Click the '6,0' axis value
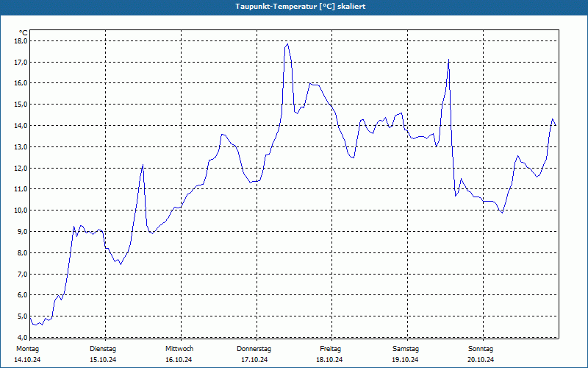The height and width of the screenshot is (368, 588). pos(23,295)
